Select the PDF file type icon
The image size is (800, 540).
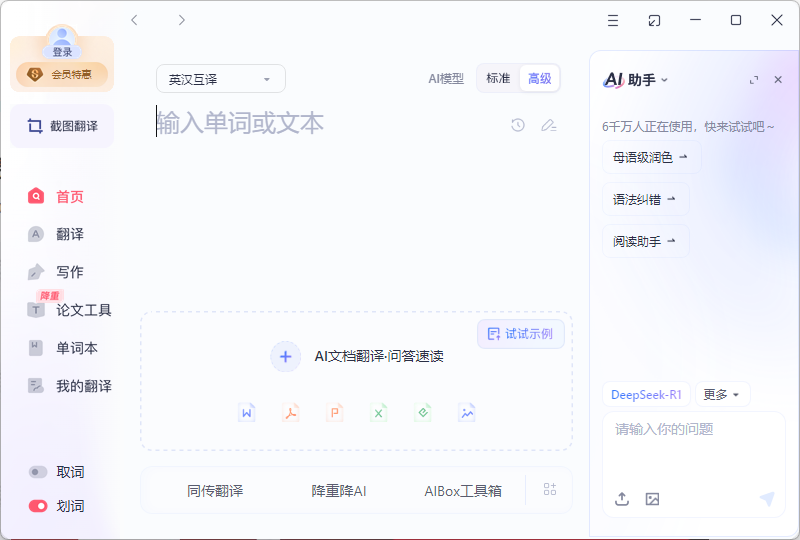291,412
